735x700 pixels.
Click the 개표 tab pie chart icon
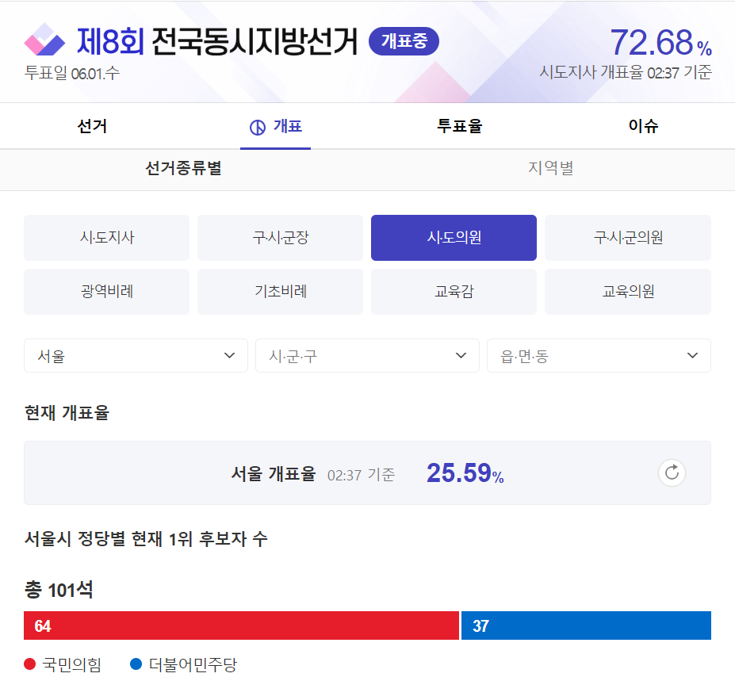pos(257,127)
